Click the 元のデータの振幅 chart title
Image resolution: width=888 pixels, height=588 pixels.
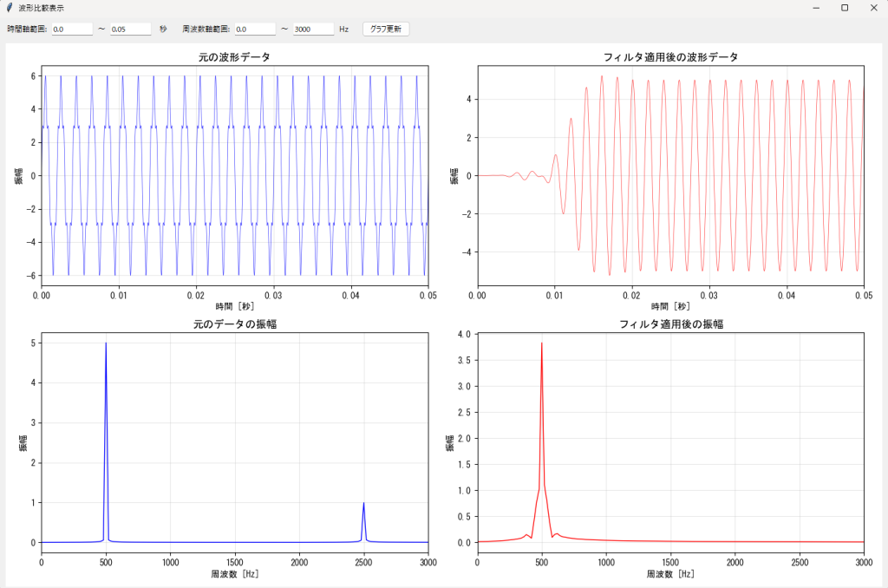(x=234, y=324)
